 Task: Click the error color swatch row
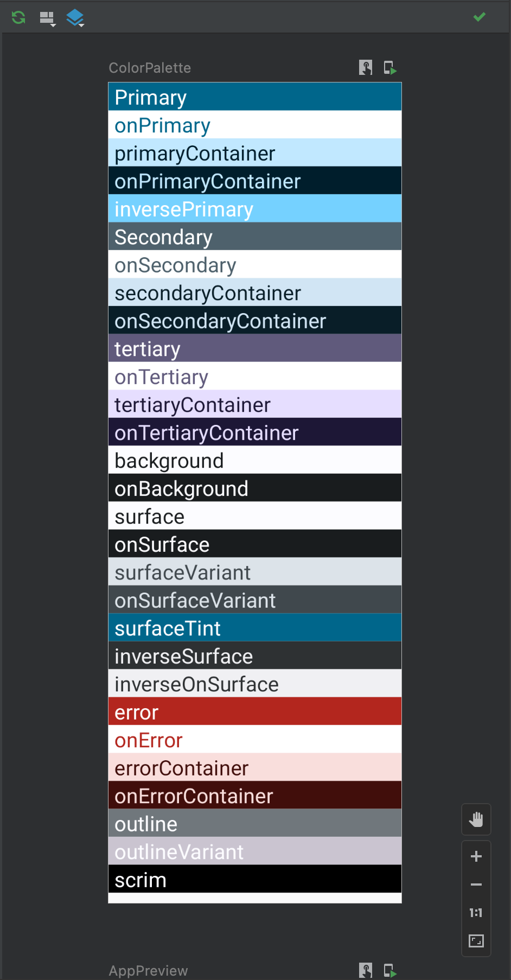coord(255,711)
